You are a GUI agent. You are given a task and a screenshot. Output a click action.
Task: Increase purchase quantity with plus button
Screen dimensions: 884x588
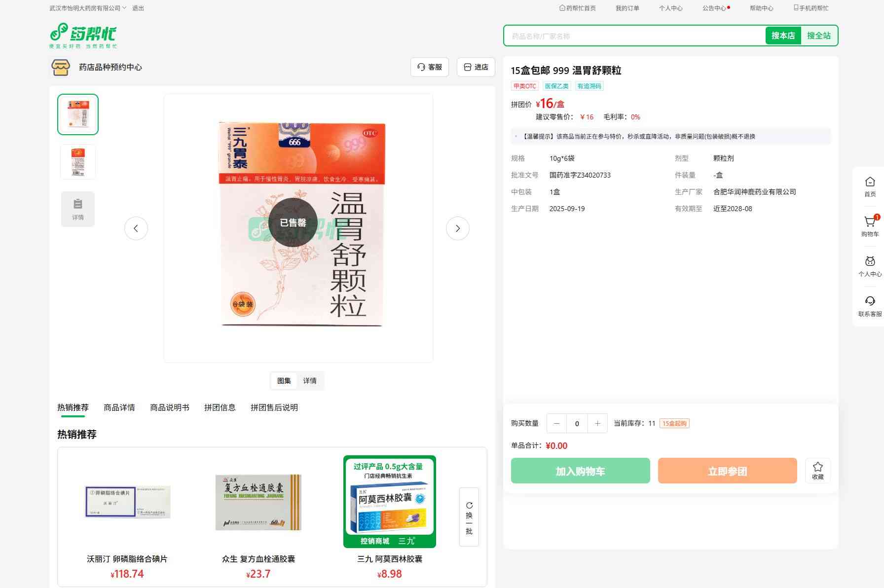pos(597,424)
